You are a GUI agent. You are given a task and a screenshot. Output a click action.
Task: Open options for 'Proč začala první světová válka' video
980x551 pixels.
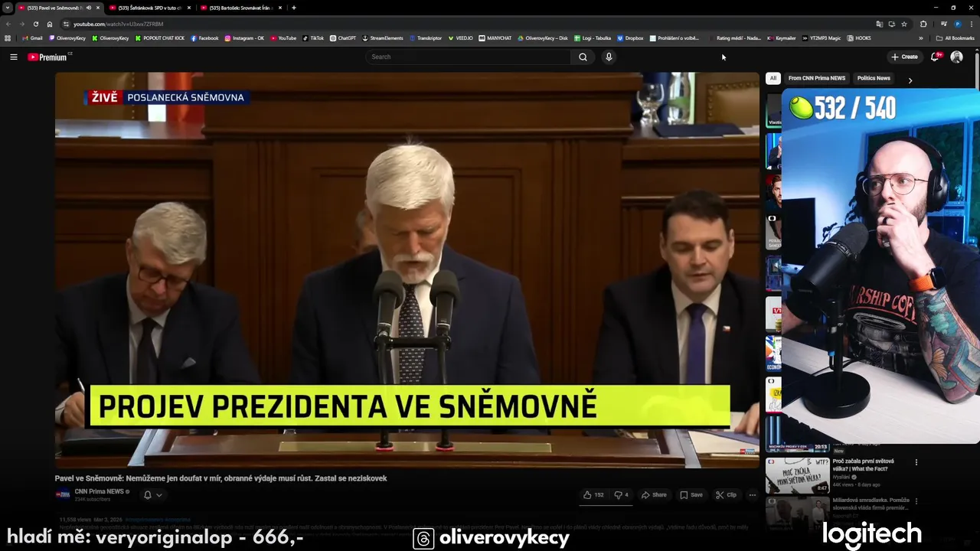tap(916, 462)
